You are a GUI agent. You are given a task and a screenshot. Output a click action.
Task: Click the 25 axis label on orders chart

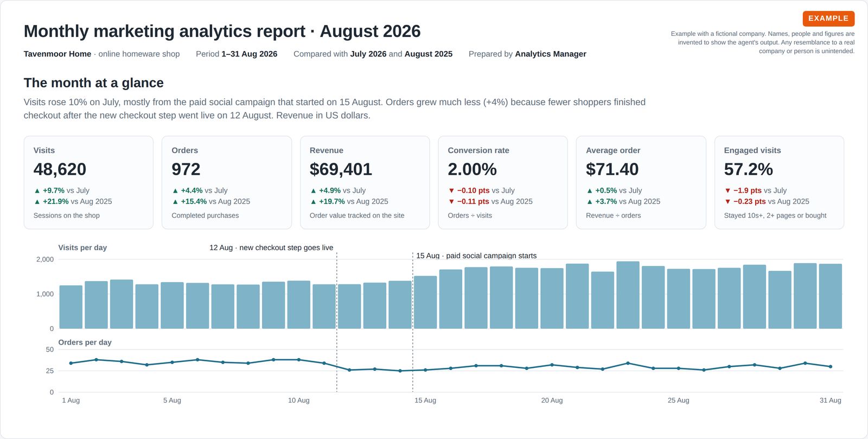50,371
